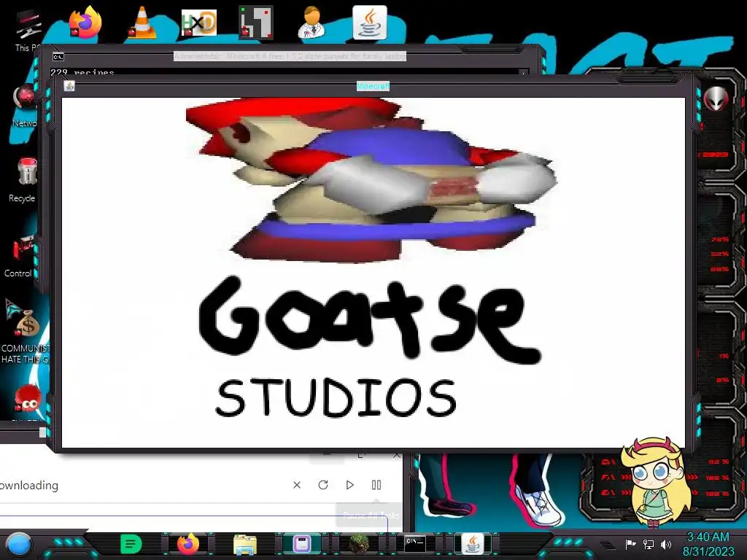
Task: Pause all tasks with the pause button
Action: coord(376,485)
